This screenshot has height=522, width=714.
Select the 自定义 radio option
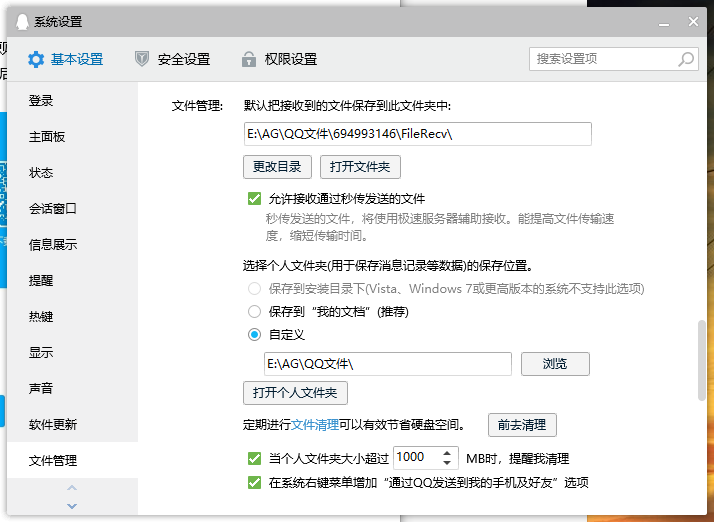pos(254,335)
